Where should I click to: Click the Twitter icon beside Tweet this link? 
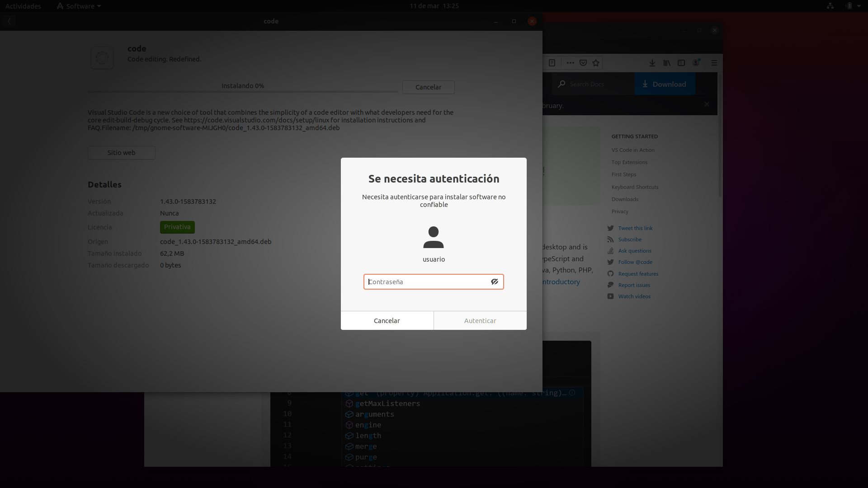coord(610,228)
